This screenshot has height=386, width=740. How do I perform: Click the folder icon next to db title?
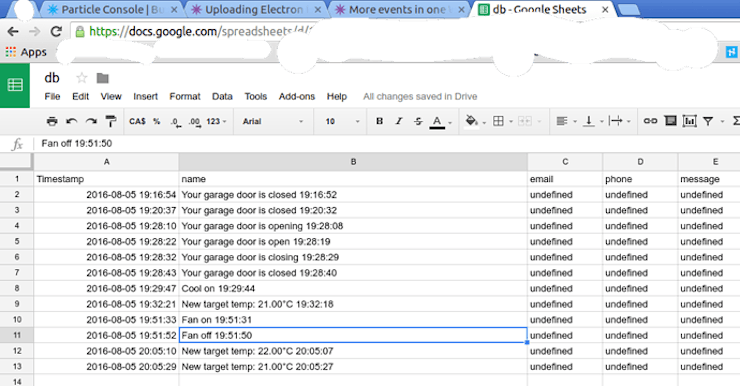[x=102, y=78]
